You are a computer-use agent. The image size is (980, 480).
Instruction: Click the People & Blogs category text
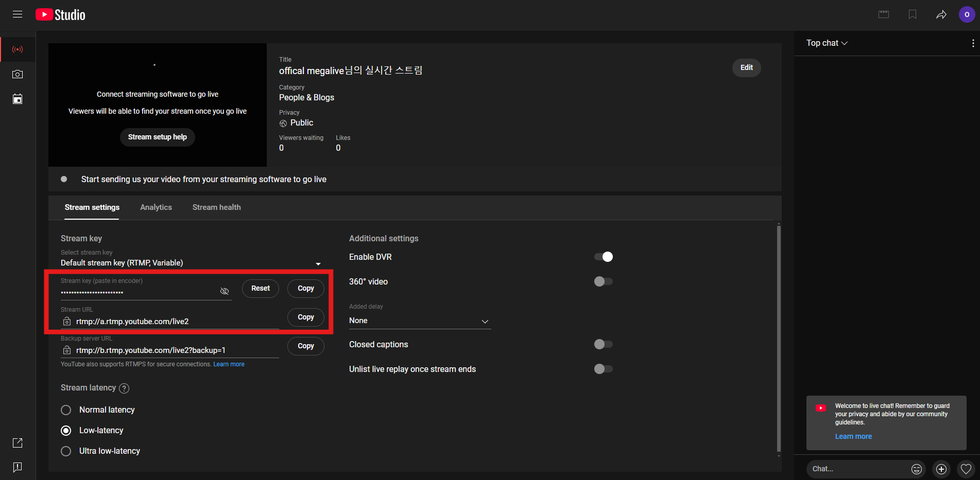coord(306,98)
